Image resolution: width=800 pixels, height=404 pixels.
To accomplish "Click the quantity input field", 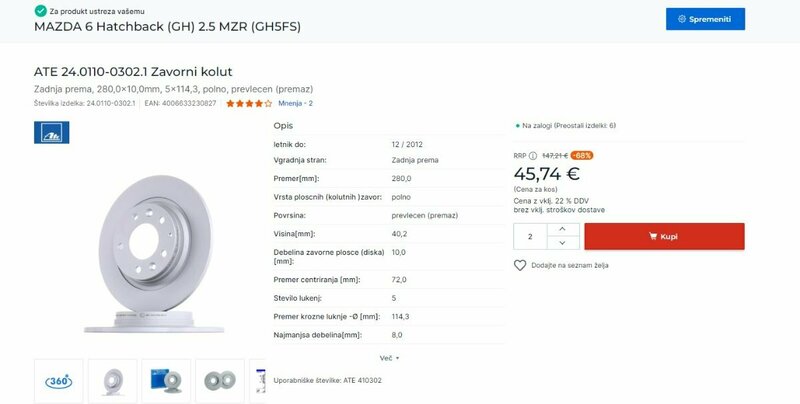I will pyautogui.click(x=530, y=237).
